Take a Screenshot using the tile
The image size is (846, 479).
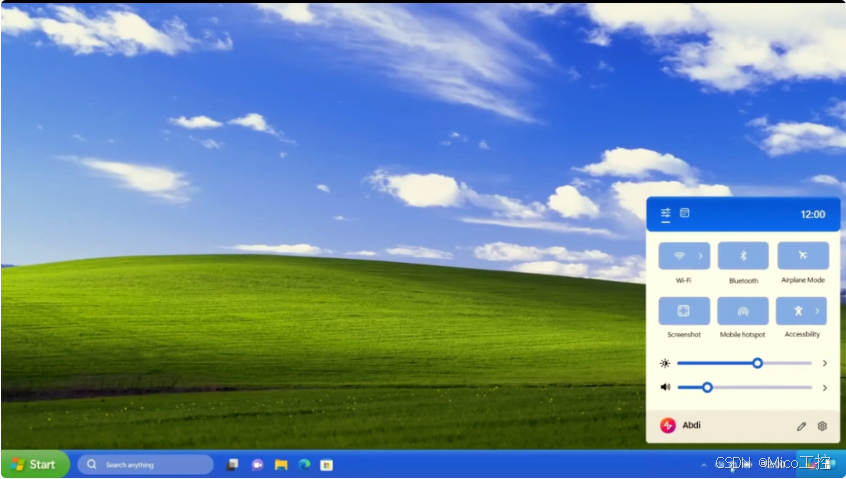(684, 311)
